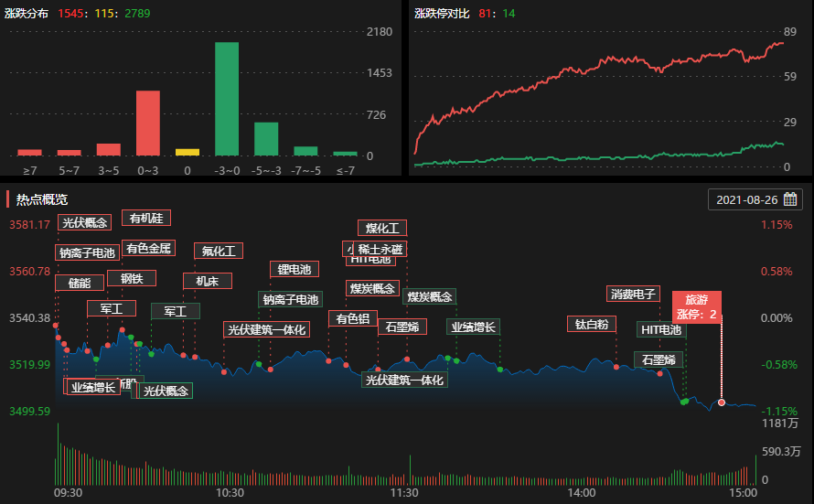Click the tall green -3~0 distribution bar
This screenshot has height=504, width=814.
coord(227,99)
